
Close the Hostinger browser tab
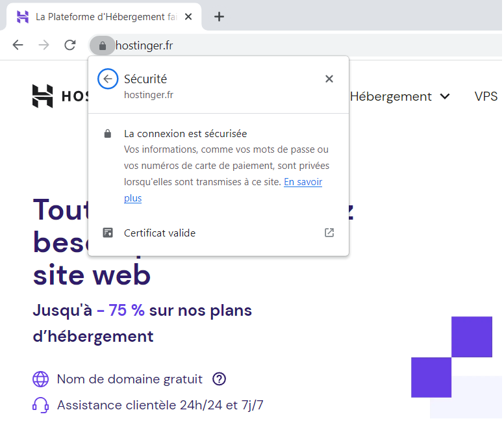tap(188, 17)
